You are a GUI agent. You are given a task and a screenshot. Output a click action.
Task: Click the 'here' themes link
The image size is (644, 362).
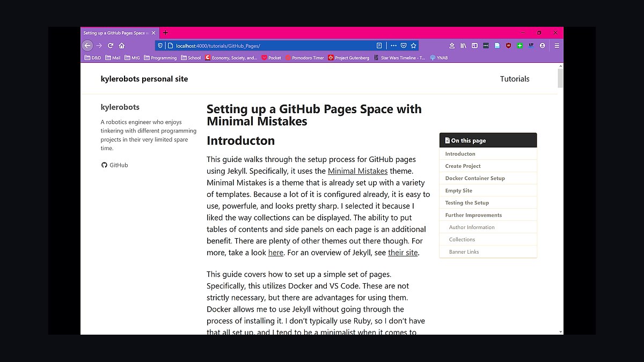[x=275, y=253]
